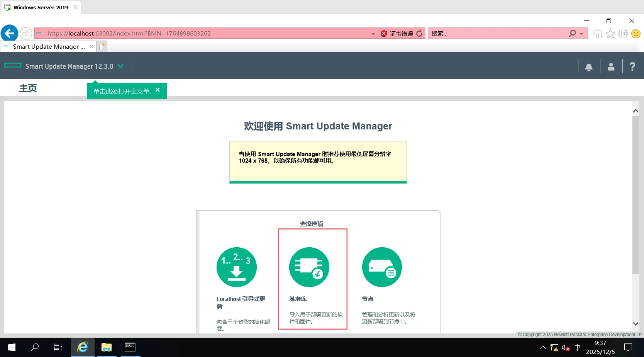
Task: Click the 基准库 label text
Action: click(x=298, y=299)
